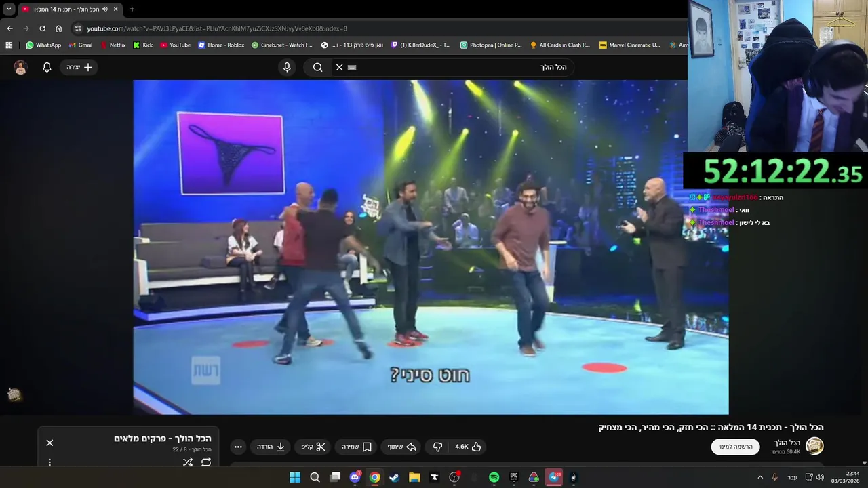Open the tab search dropdown arrow

coord(9,9)
